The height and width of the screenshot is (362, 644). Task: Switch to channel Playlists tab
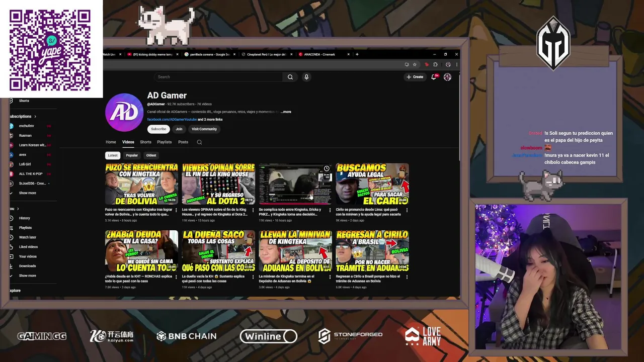pos(164,142)
